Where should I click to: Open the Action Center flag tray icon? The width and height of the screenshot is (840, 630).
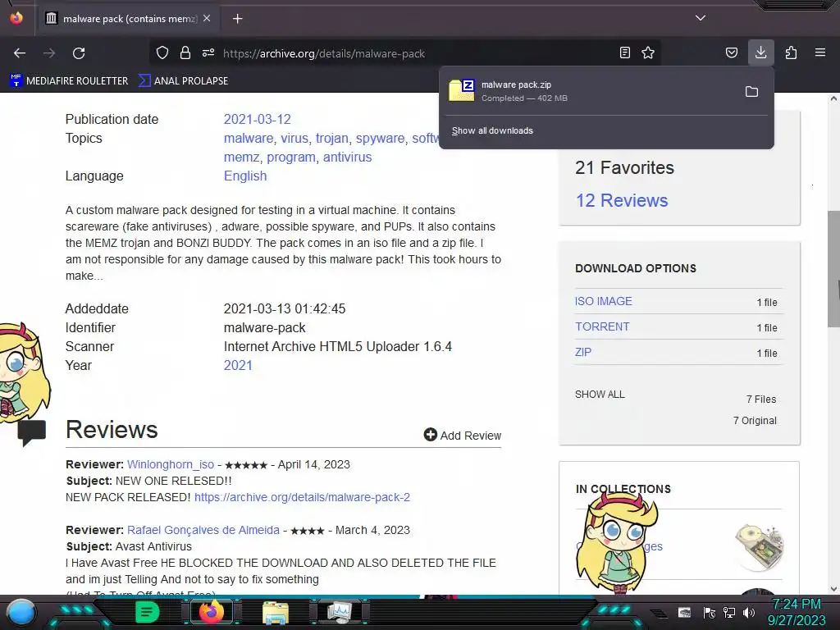click(710, 612)
